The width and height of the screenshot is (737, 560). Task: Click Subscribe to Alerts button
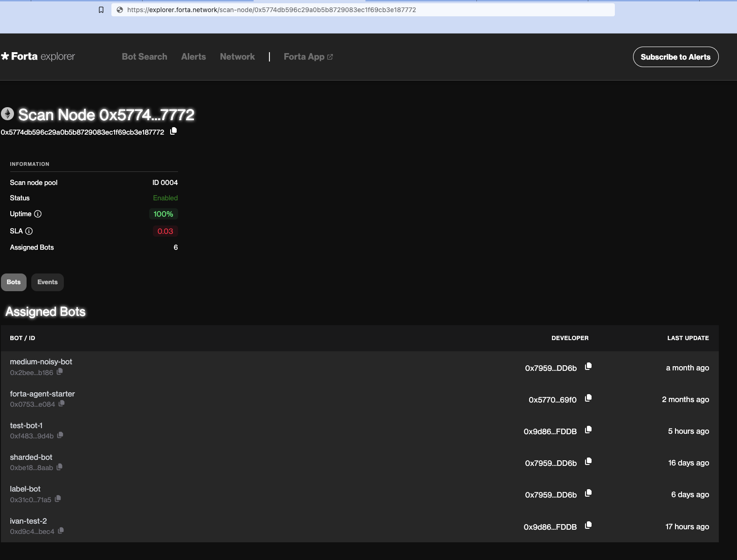coord(675,57)
